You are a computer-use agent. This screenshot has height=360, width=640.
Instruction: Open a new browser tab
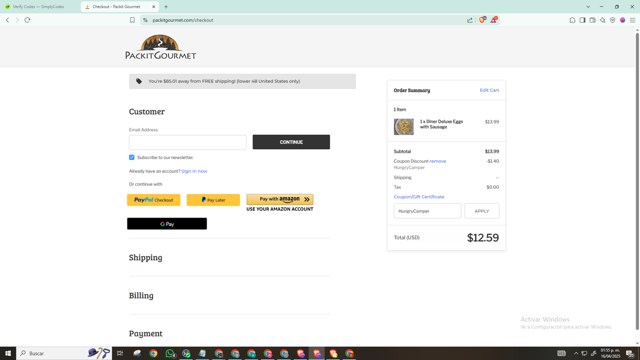(166, 7)
